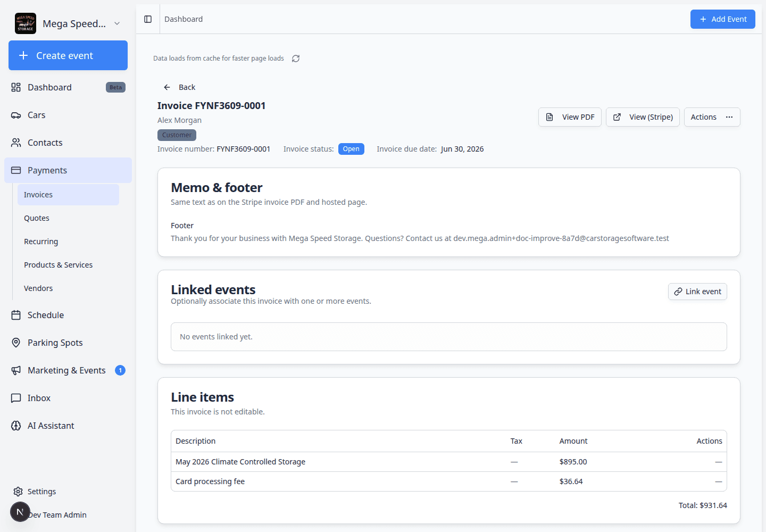The image size is (766, 532).
Task: Open the Parking Spots section
Action: pos(68,343)
